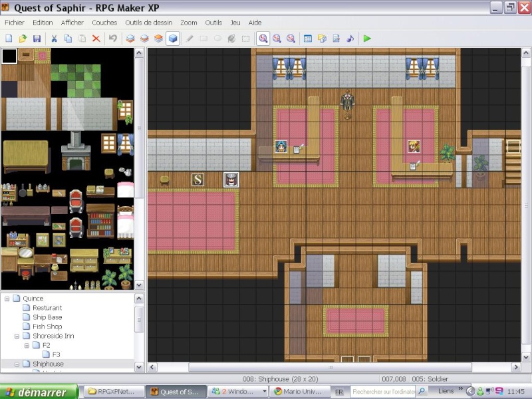Select the Events layer cube icon
Viewport: 532px width, 399px height.
[173, 39]
